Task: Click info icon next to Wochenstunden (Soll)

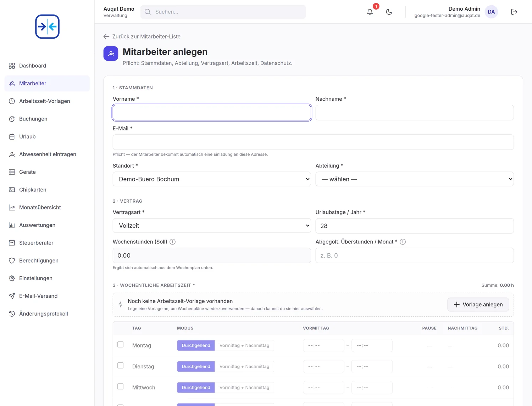Action: pyautogui.click(x=173, y=242)
